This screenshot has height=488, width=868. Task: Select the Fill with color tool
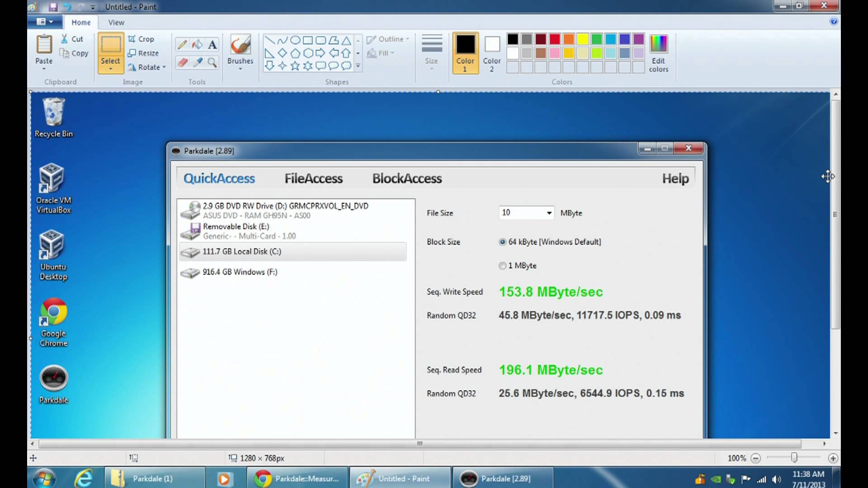198,44
